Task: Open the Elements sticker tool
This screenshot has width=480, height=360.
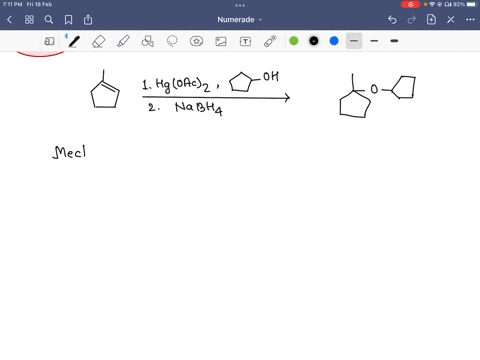Action: (x=196, y=41)
